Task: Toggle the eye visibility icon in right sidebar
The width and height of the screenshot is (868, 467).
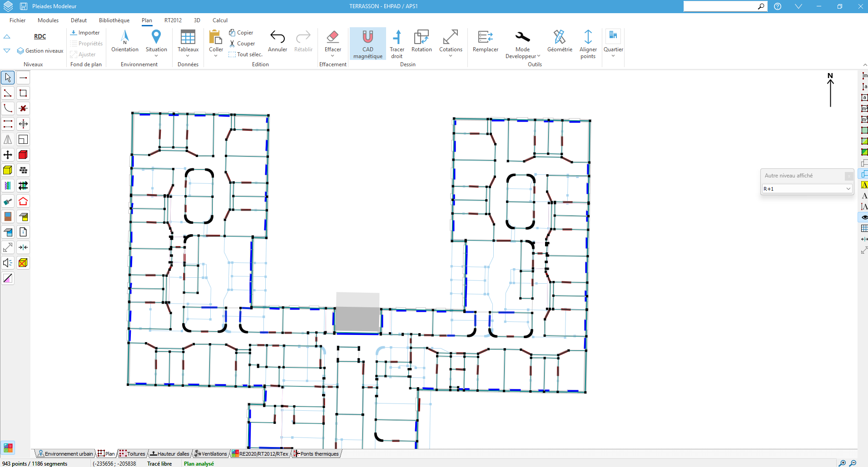Action: pyautogui.click(x=864, y=217)
